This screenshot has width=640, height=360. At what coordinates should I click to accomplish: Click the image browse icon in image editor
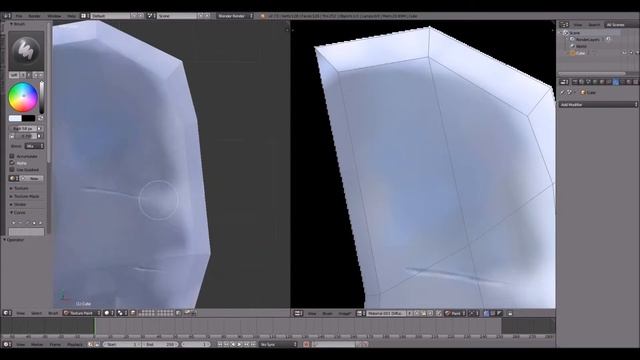[361, 313]
